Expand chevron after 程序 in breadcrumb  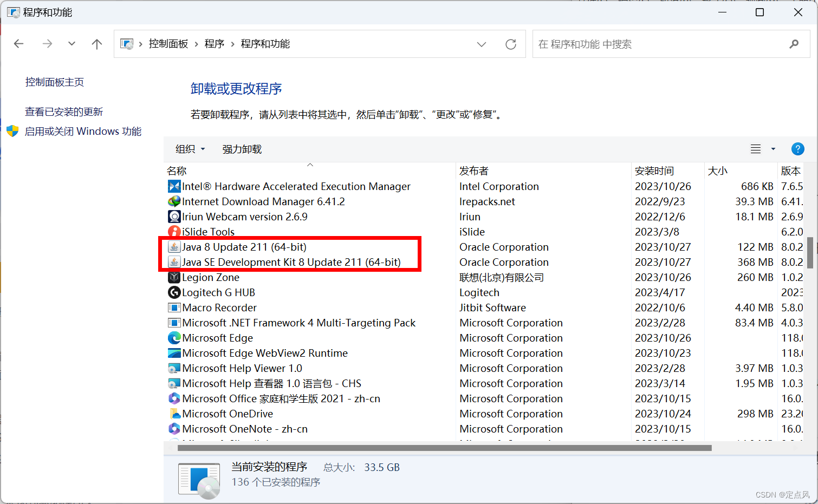coord(232,44)
